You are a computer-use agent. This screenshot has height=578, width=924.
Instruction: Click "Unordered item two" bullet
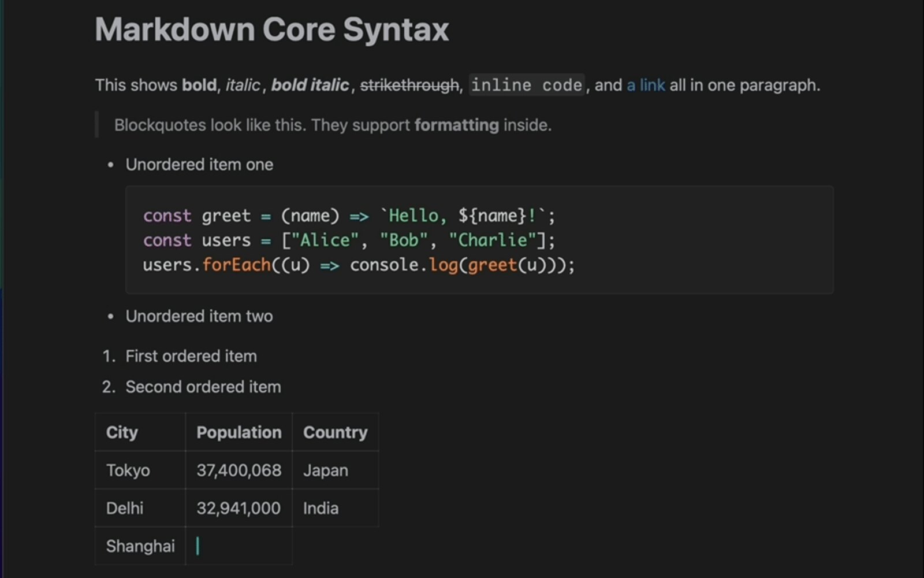(x=199, y=316)
